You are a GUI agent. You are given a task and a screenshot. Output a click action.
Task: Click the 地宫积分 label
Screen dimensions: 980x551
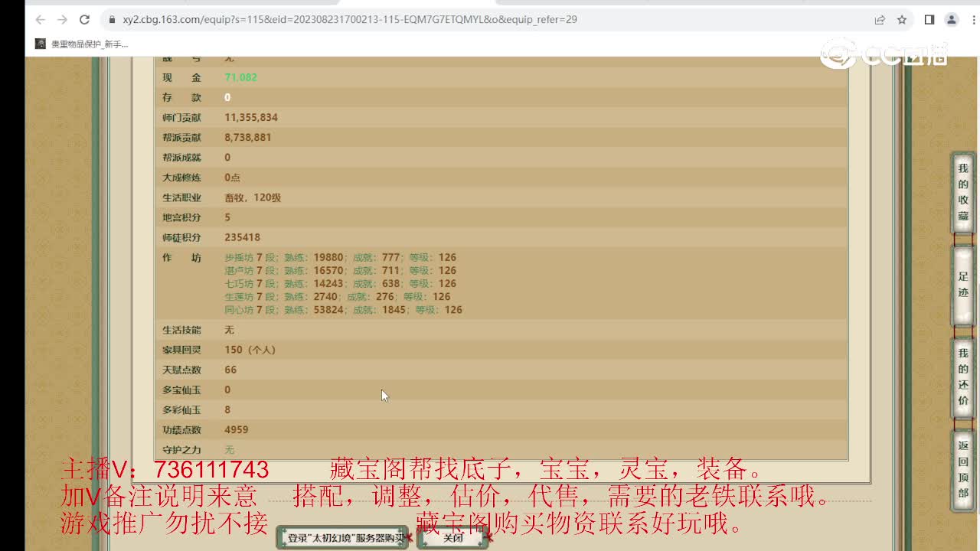click(181, 217)
